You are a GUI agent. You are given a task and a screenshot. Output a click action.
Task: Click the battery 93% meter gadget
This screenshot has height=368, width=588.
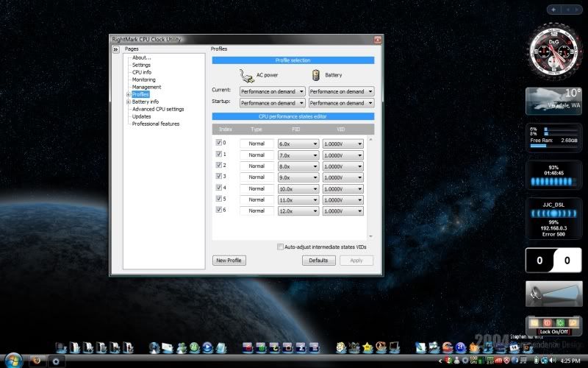(x=553, y=176)
